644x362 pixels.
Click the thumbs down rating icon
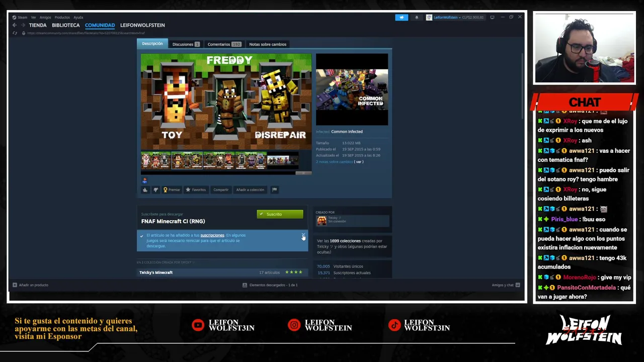click(155, 190)
